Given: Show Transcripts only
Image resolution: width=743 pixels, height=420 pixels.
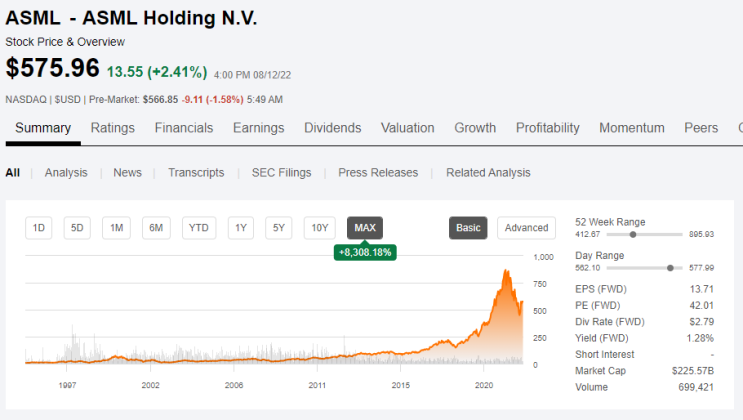Looking at the screenshot, I should [x=196, y=173].
